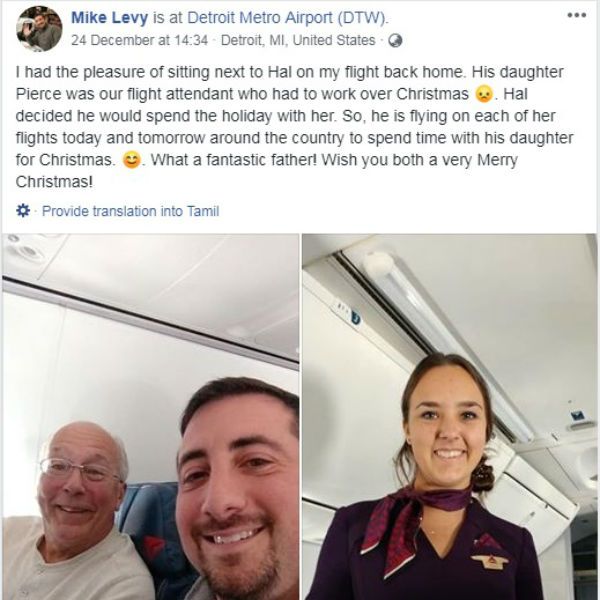Image resolution: width=600 pixels, height=600 pixels.
Task: Open the selfie photo of two men
Action: [151, 417]
